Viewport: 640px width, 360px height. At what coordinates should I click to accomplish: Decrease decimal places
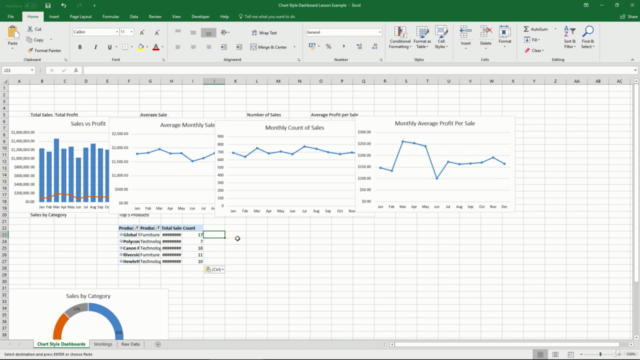tap(374, 47)
